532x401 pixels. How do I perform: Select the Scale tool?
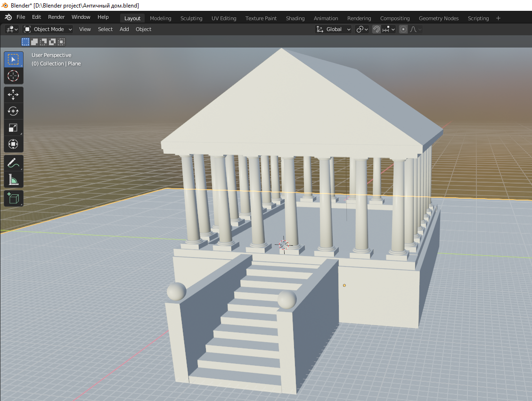(13, 128)
